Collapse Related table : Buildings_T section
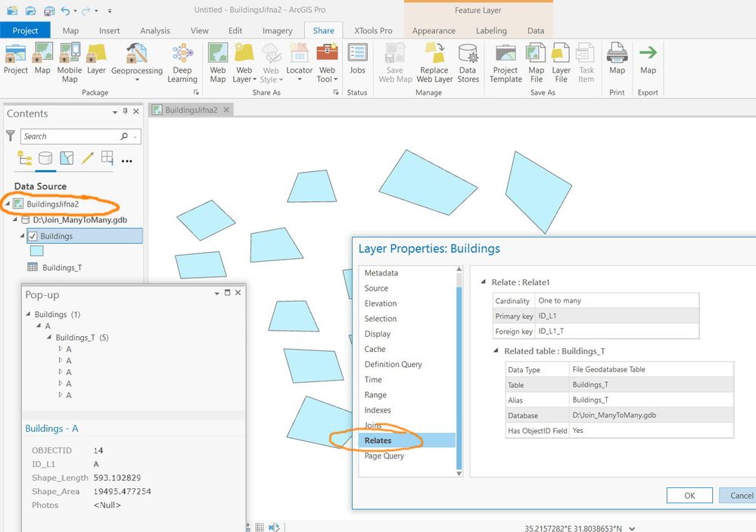 click(x=496, y=351)
